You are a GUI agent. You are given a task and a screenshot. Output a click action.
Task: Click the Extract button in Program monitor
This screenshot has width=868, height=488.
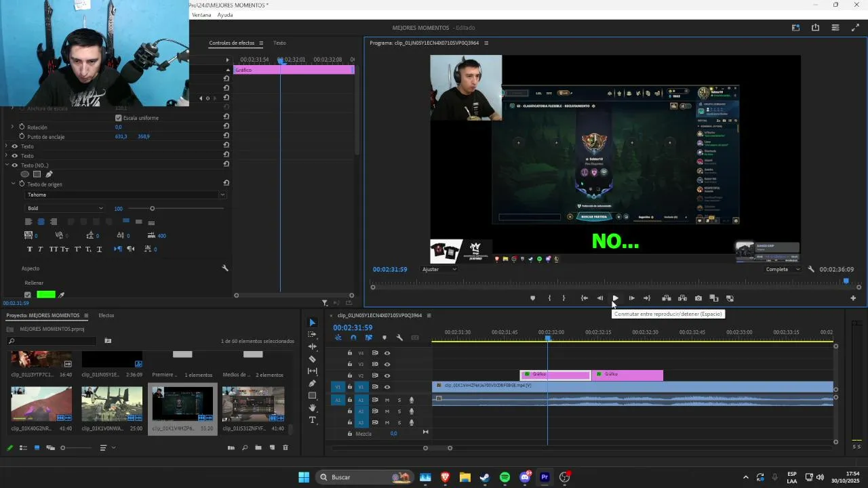(682, 298)
